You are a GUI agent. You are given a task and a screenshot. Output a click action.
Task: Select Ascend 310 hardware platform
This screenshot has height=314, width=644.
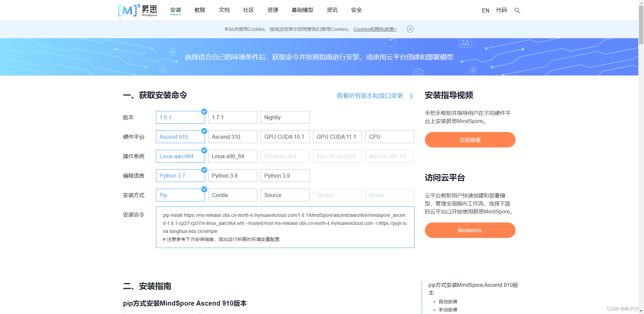click(233, 137)
